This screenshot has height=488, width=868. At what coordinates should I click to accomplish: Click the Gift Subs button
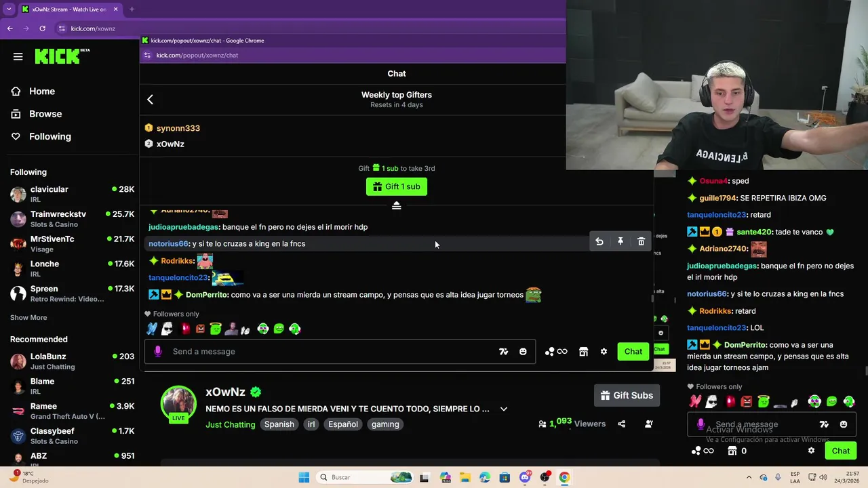pyautogui.click(x=627, y=395)
